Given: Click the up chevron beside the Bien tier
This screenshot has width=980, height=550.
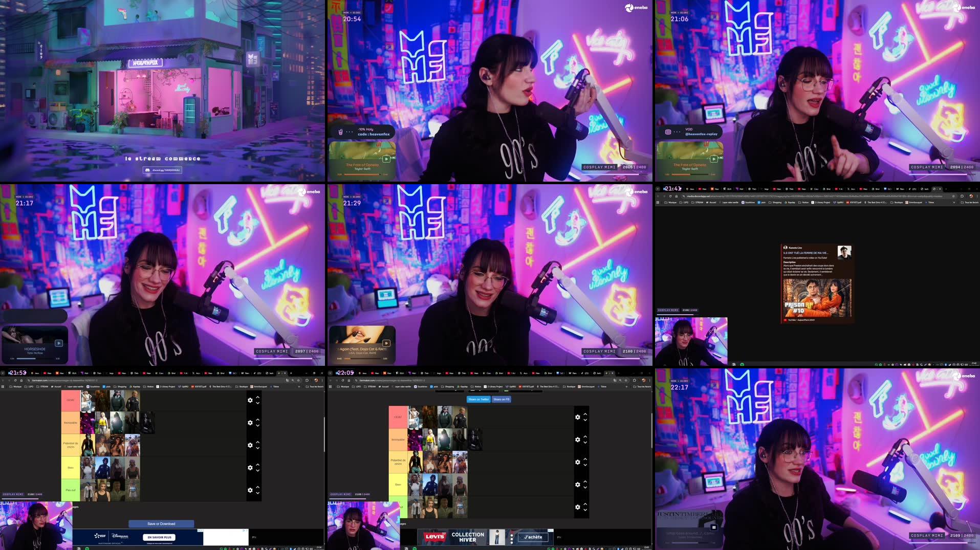Looking at the screenshot, I should 258,465.
